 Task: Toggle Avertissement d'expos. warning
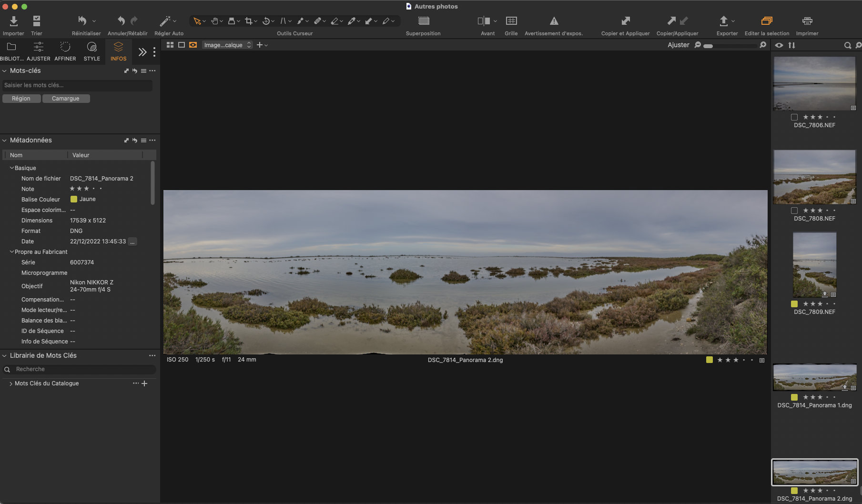554,21
